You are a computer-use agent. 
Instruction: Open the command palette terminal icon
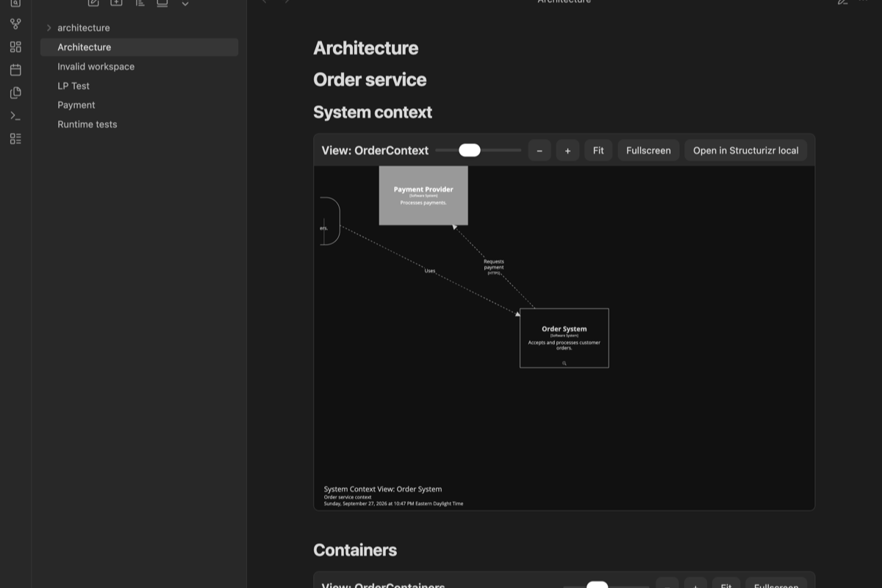(15, 115)
